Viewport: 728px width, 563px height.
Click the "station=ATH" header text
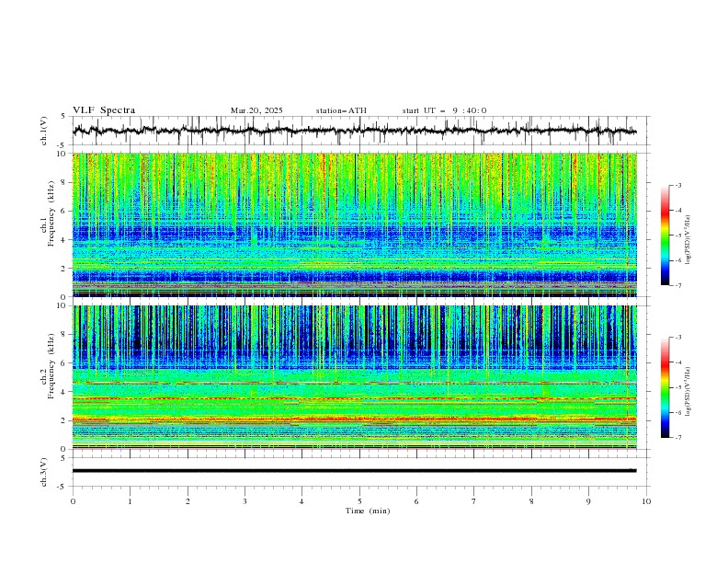341,110
